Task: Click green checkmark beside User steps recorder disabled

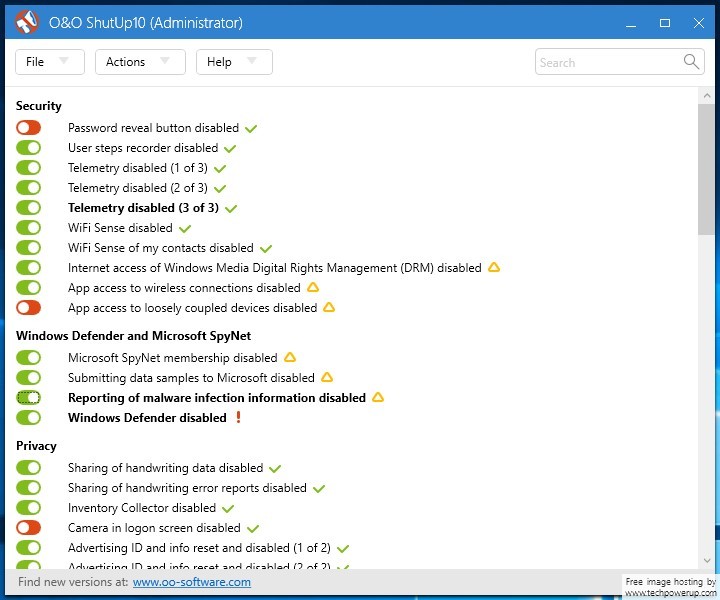Action: pyautogui.click(x=230, y=149)
